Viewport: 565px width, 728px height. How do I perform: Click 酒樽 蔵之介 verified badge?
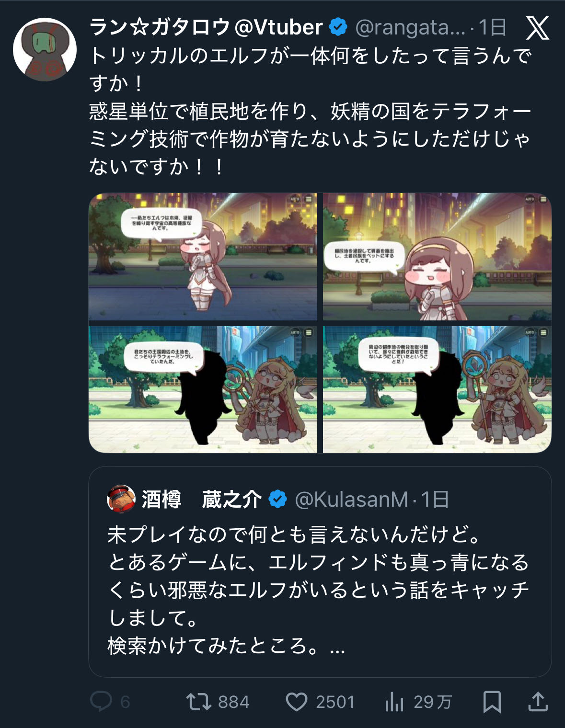(277, 500)
